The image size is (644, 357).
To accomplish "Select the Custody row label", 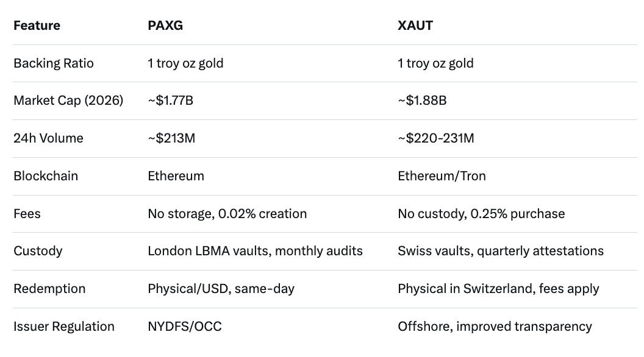I will click(x=38, y=251).
